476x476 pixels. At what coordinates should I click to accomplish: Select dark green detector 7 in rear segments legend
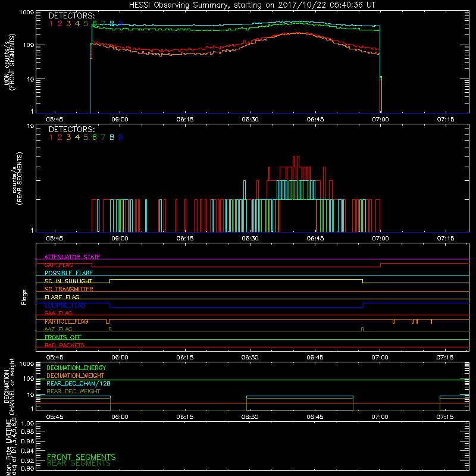(103, 137)
